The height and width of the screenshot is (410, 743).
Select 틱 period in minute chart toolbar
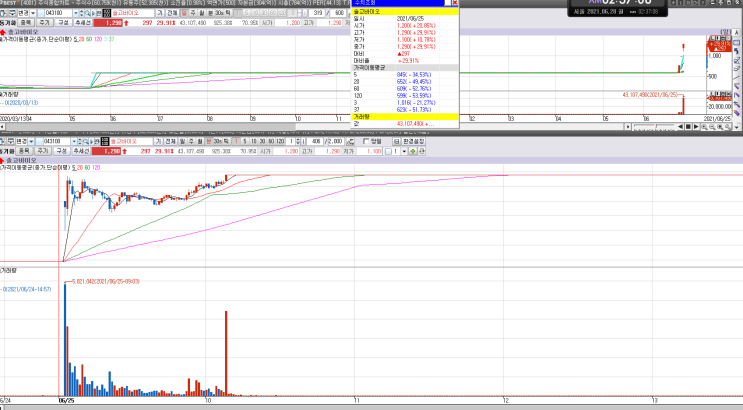[x=227, y=141]
